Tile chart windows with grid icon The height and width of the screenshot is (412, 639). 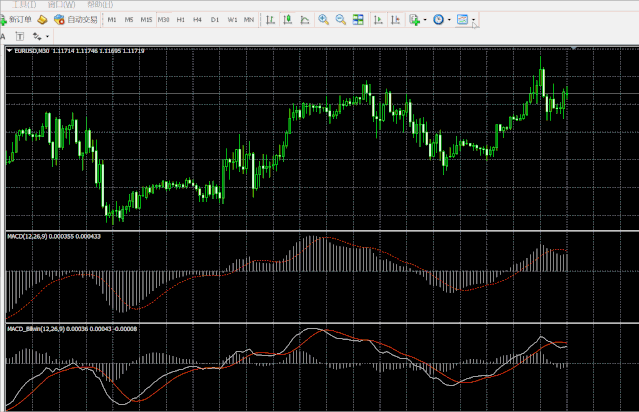[358, 19]
